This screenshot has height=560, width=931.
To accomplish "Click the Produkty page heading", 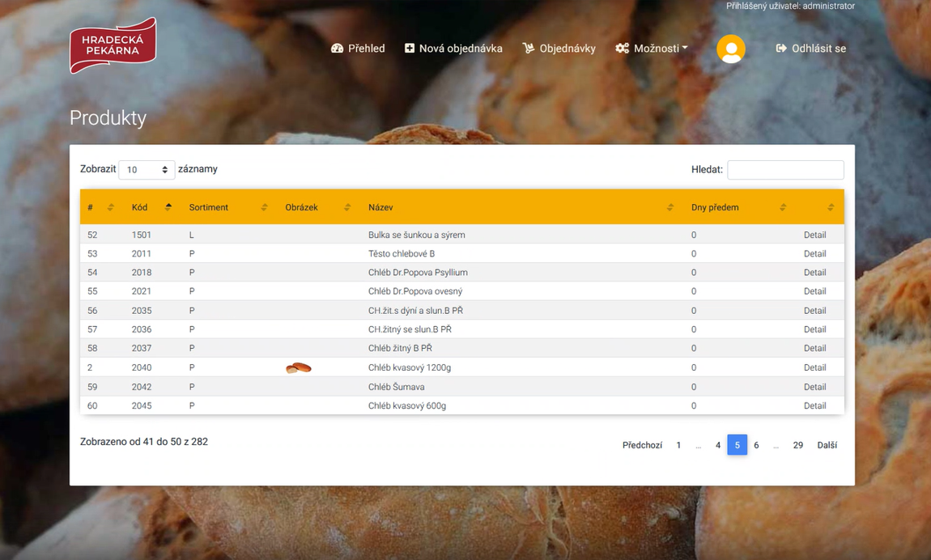I will point(108,117).
